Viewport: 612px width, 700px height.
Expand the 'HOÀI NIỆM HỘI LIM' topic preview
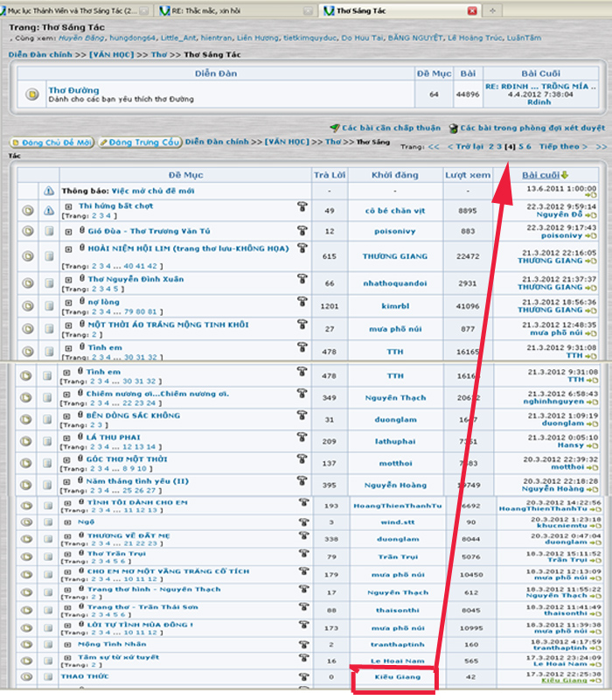coord(68,249)
